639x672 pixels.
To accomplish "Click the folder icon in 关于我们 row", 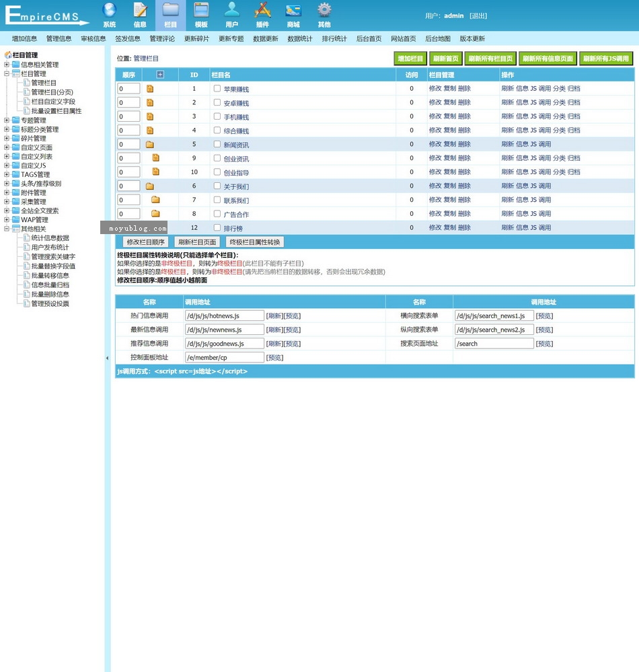I will (149, 186).
